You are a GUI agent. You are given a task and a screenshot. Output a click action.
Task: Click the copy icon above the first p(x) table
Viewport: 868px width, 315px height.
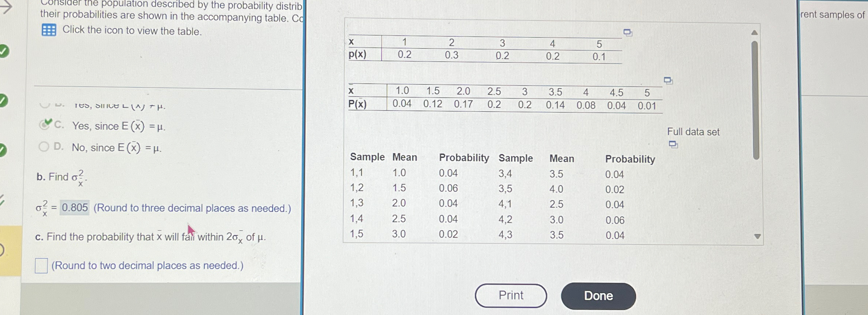627,32
